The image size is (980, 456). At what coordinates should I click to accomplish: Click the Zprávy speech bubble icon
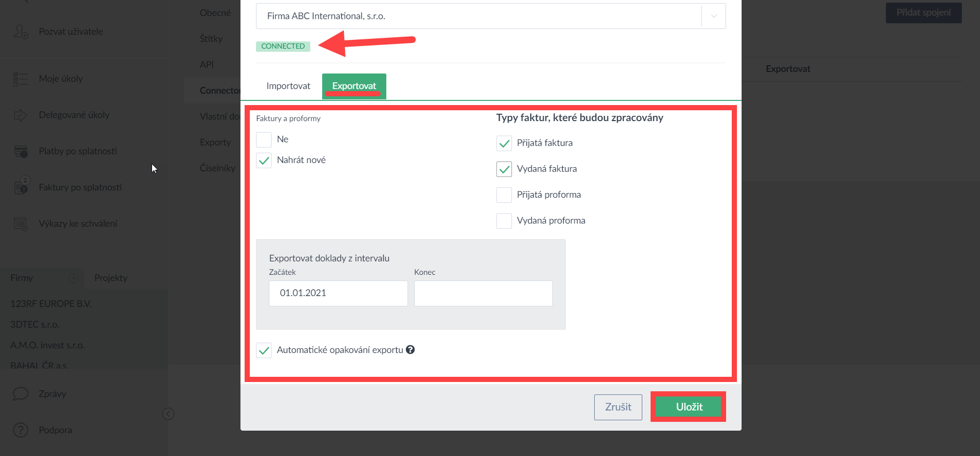[x=21, y=394]
